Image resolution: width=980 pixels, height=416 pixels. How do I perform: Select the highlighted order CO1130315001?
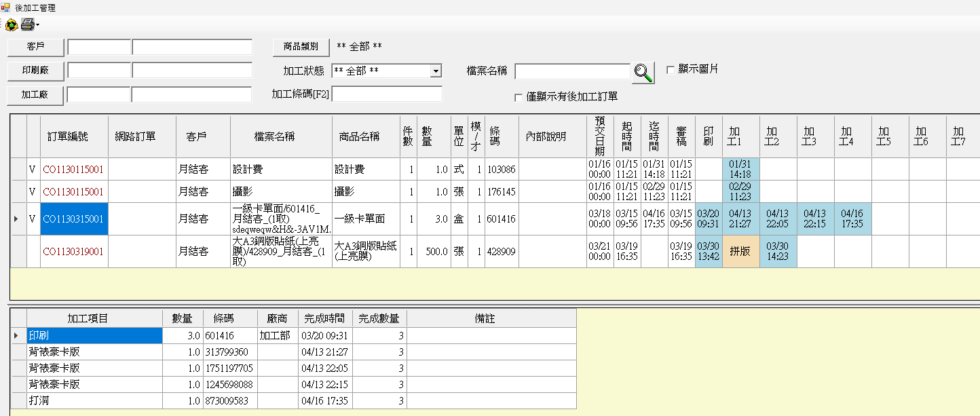(74, 219)
